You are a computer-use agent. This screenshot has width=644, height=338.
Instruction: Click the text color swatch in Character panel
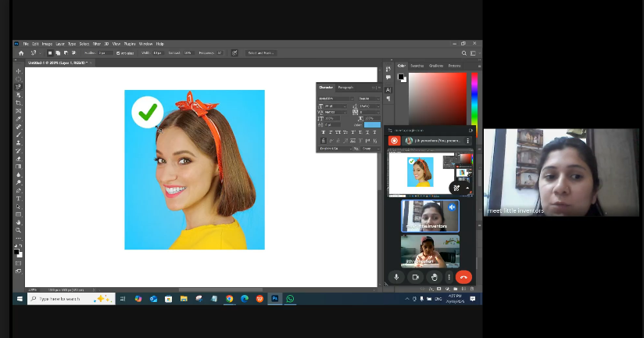[x=372, y=124]
